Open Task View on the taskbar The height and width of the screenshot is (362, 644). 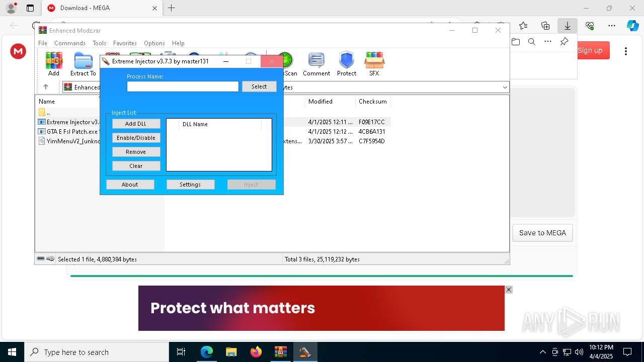tap(181, 352)
